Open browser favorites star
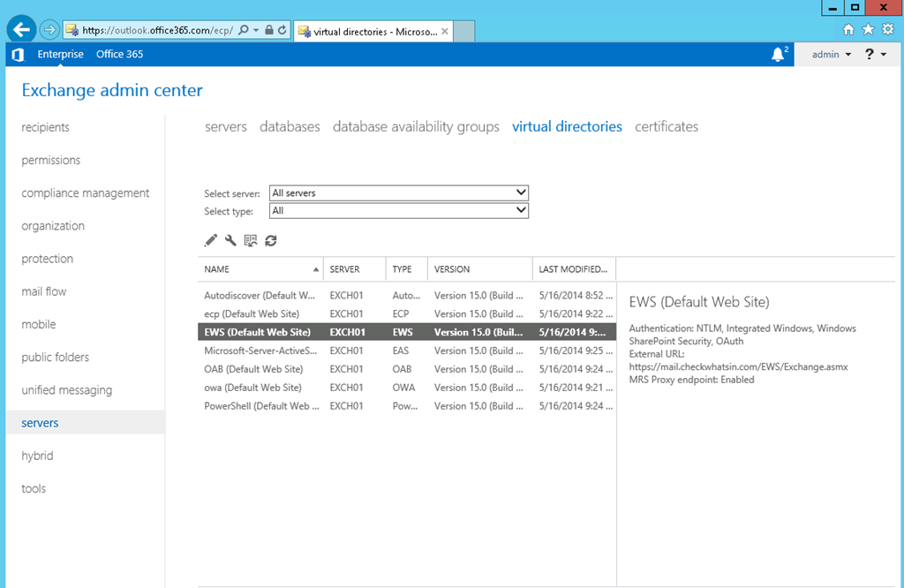 coord(869,29)
